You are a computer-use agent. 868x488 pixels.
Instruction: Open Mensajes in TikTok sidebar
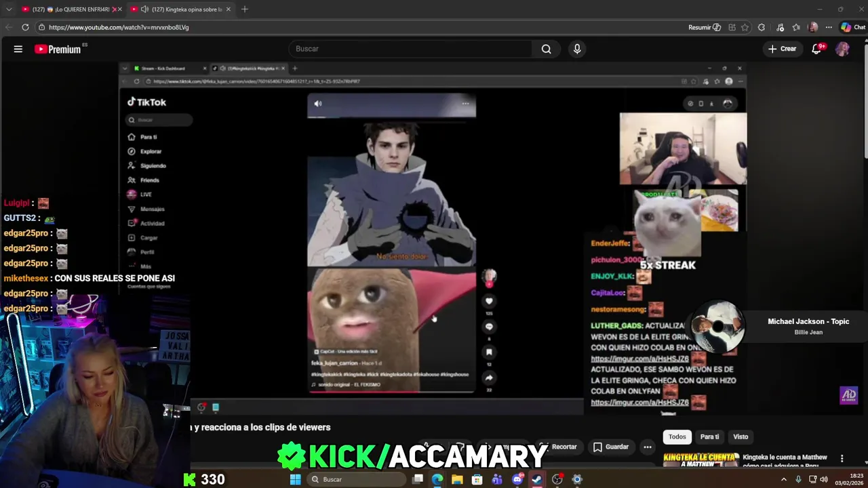click(x=146, y=209)
